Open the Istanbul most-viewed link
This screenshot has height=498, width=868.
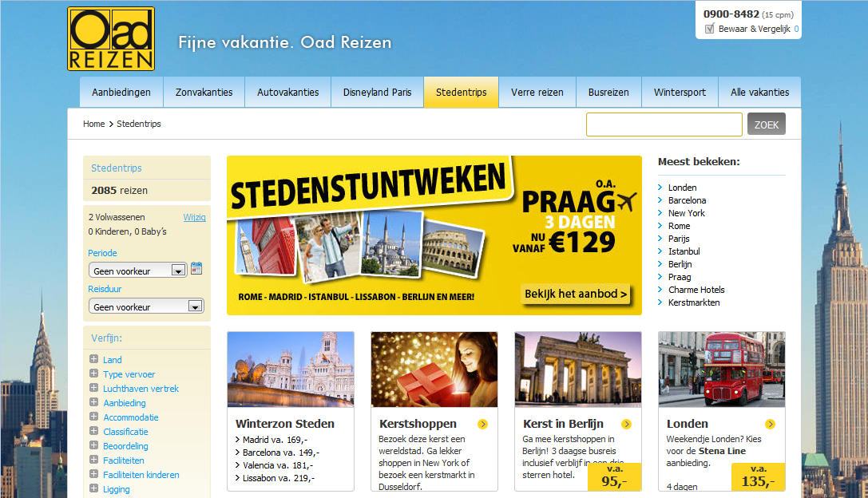(x=684, y=251)
